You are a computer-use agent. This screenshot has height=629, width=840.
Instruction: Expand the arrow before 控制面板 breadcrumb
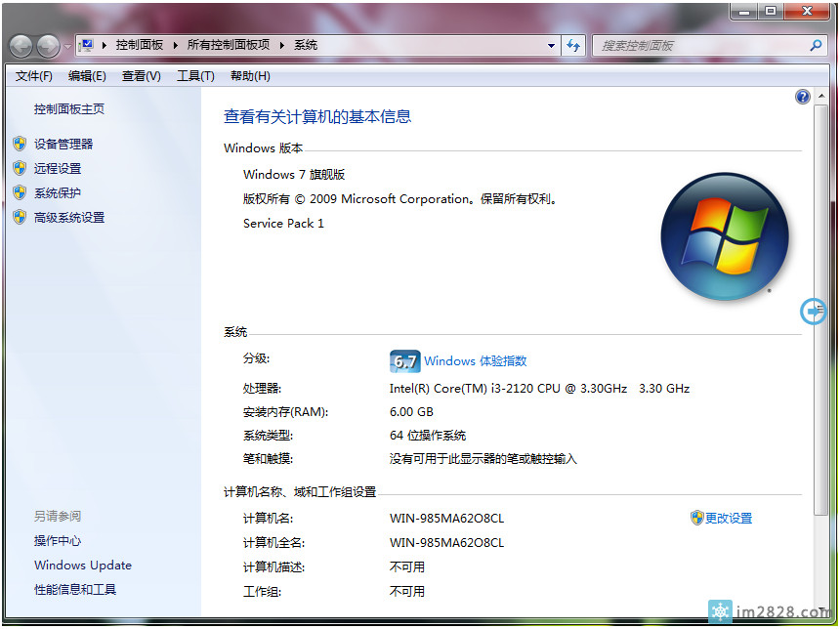pyautogui.click(x=105, y=45)
